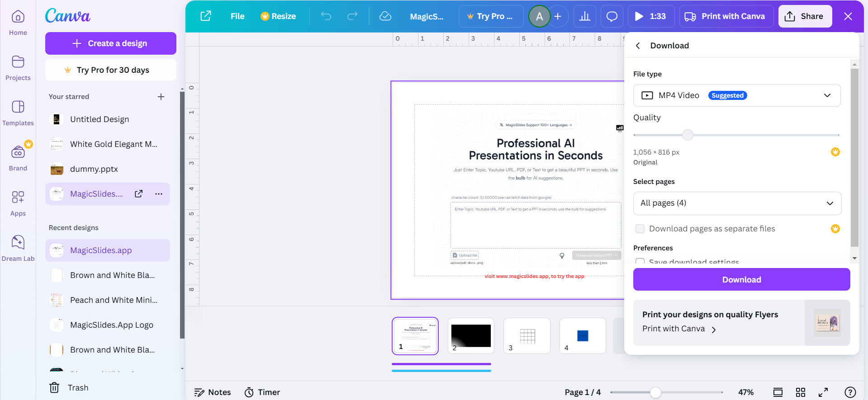Open insights chart icon
This screenshot has width=868, height=400.
click(x=585, y=16)
